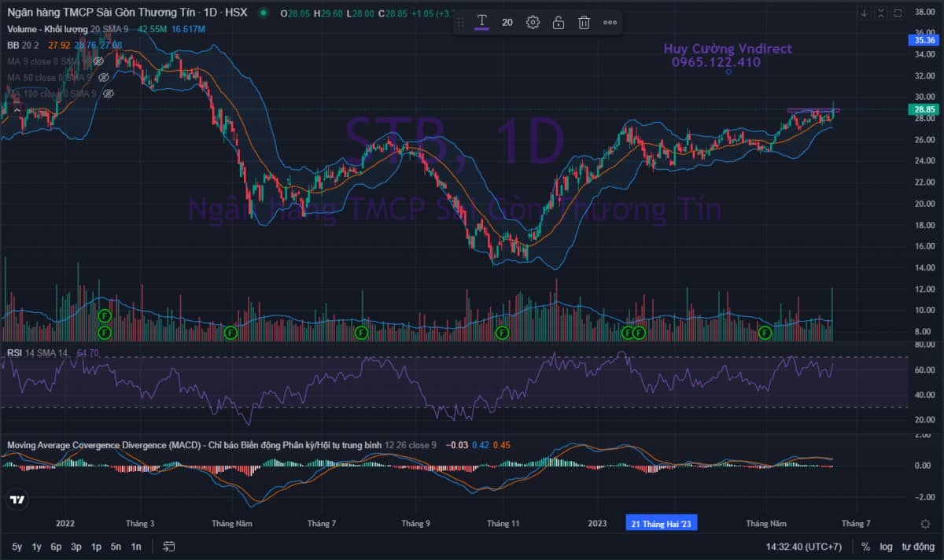
Task: Click the TradingView logo
Action: tap(17, 499)
